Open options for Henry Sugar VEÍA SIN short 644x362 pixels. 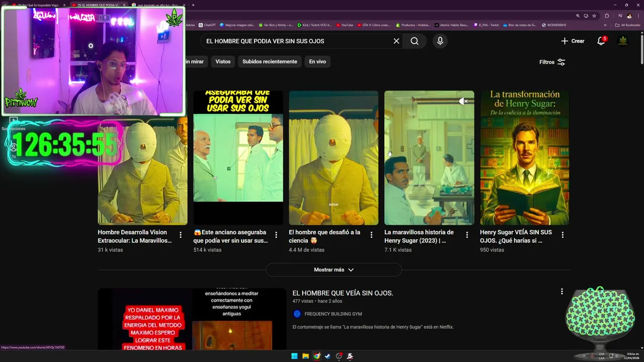coord(562,235)
